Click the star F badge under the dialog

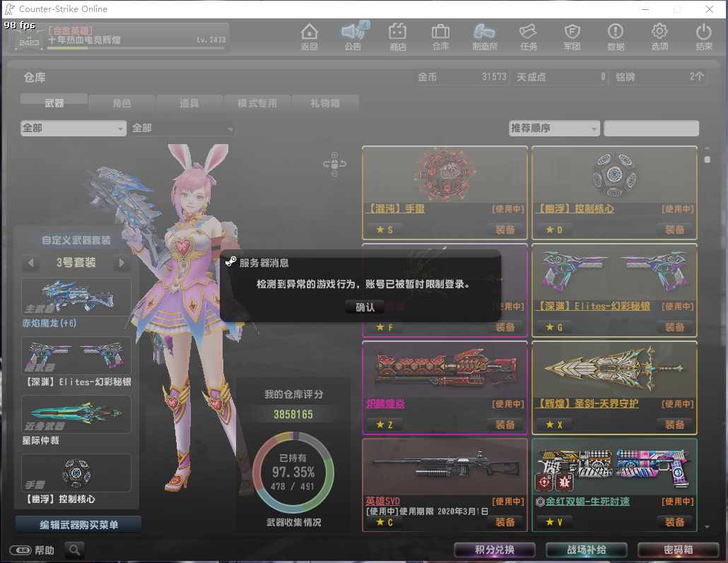(x=384, y=327)
